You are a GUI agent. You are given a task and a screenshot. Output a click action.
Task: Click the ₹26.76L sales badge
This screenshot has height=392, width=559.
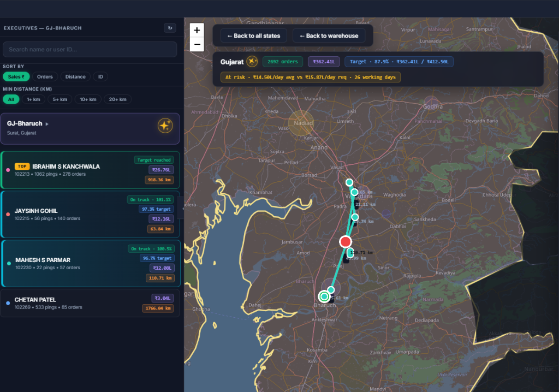pos(161,170)
